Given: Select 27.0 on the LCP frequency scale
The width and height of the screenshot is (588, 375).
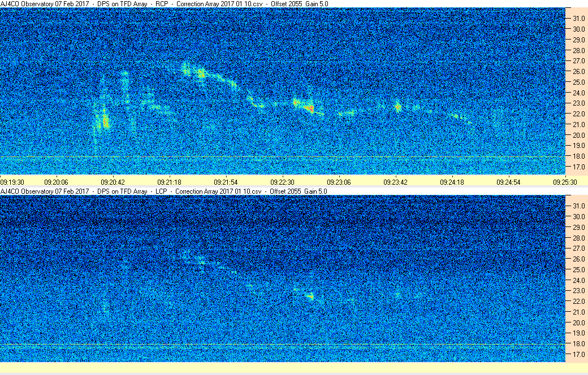Looking at the screenshot, I should (x=578, y=248).
